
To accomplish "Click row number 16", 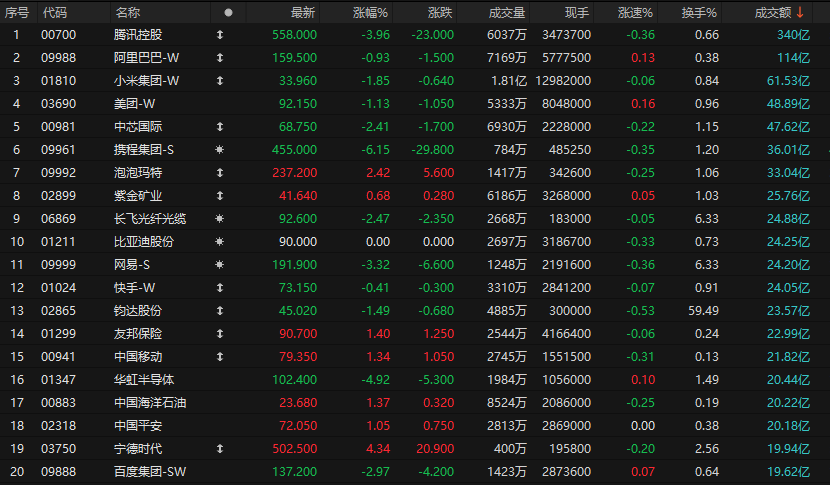I will 17,380.
